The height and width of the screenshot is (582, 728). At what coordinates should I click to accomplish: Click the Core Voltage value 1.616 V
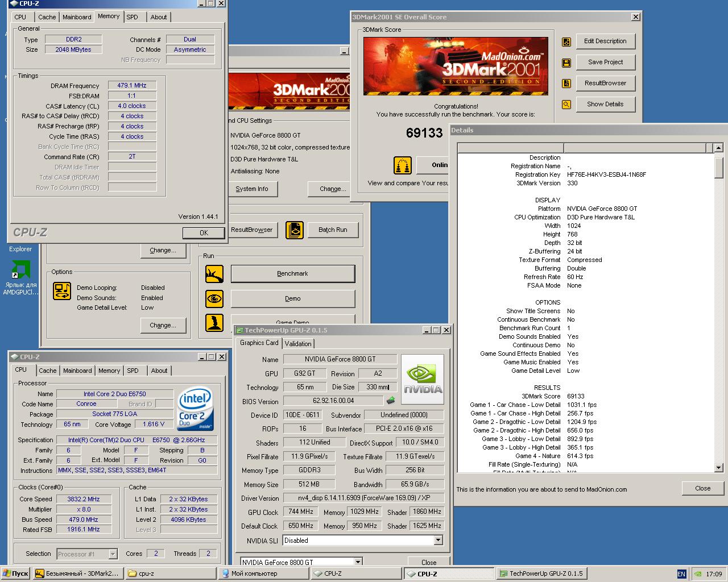pyautogui.click(x=154, y=424)
